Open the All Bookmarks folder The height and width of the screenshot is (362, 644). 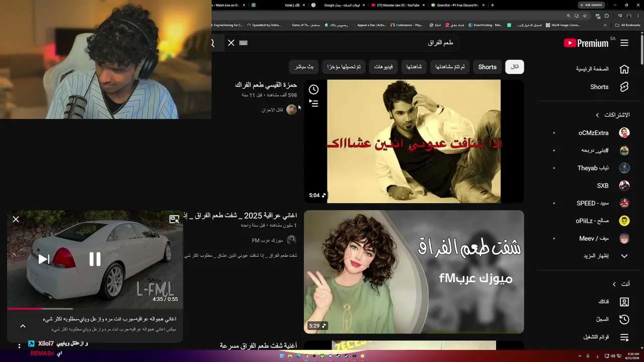628,25
